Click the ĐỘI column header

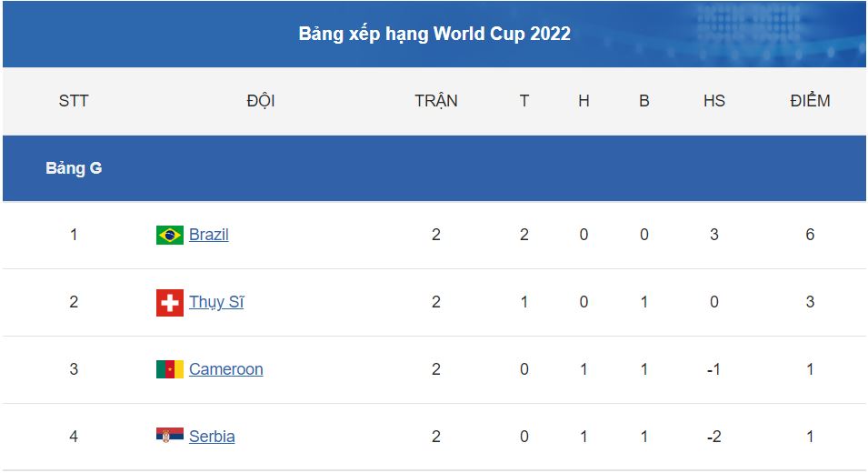(261, 101)
